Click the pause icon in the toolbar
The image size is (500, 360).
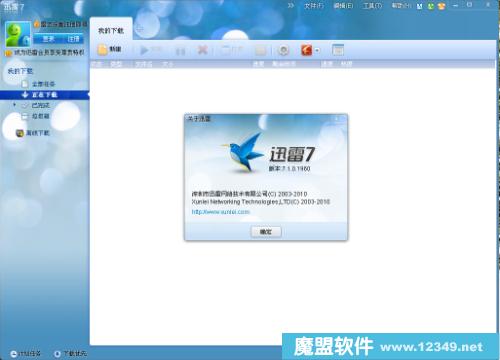tap(180, 51)
